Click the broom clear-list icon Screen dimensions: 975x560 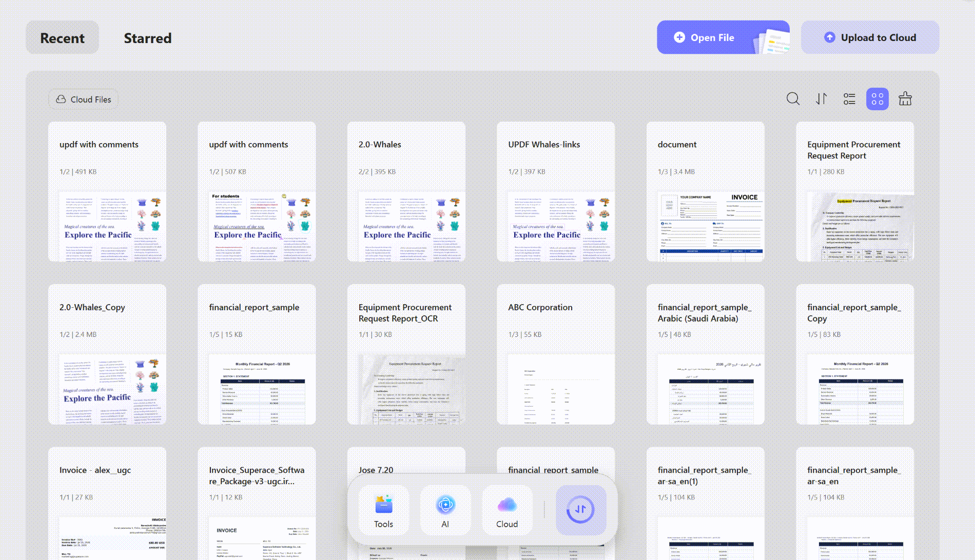(x=905, y=99)
